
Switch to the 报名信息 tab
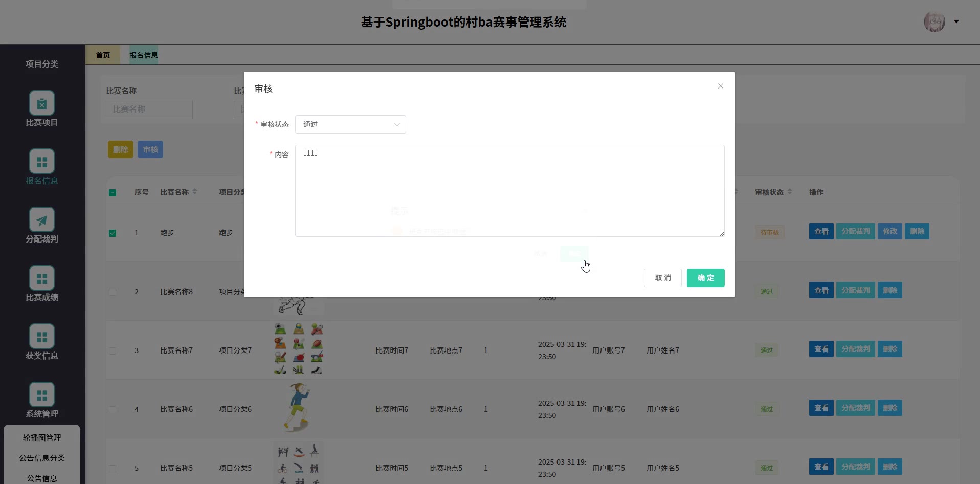tap(144, 55)
